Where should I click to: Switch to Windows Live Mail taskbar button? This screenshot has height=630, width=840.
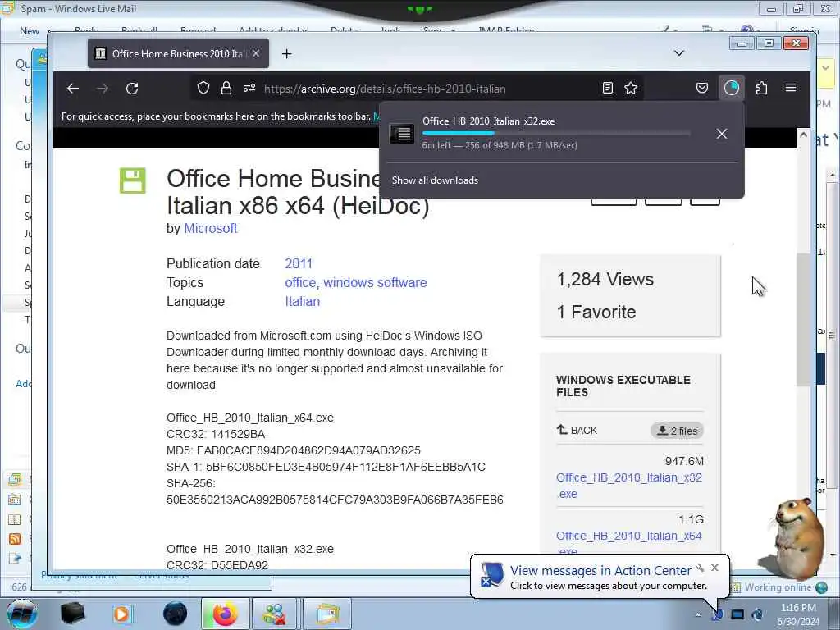click(327, 614)
